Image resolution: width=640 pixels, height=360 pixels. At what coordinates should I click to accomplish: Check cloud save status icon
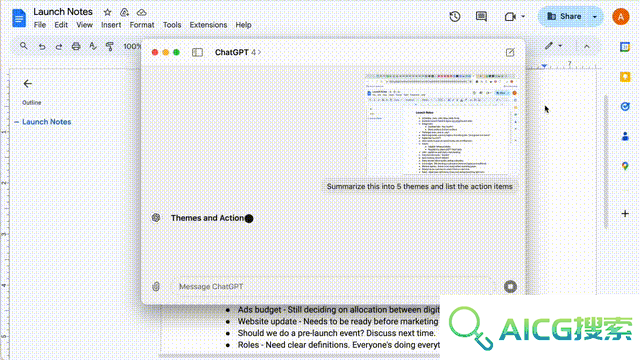pos(141,12)
